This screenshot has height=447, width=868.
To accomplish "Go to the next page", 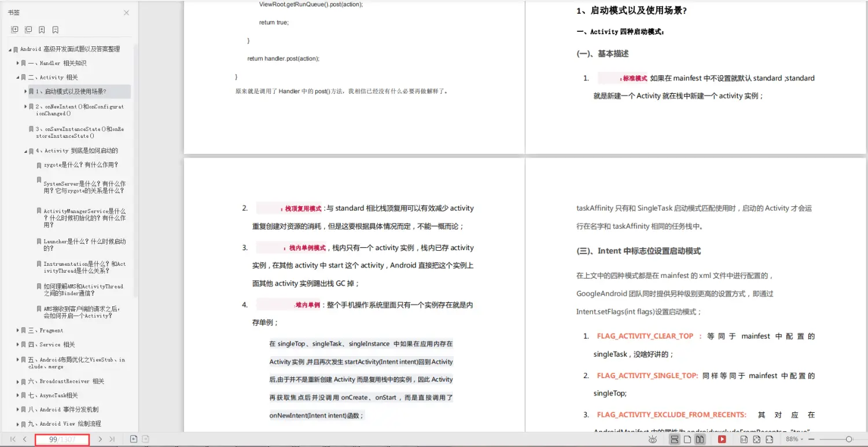I will [100, 439].
